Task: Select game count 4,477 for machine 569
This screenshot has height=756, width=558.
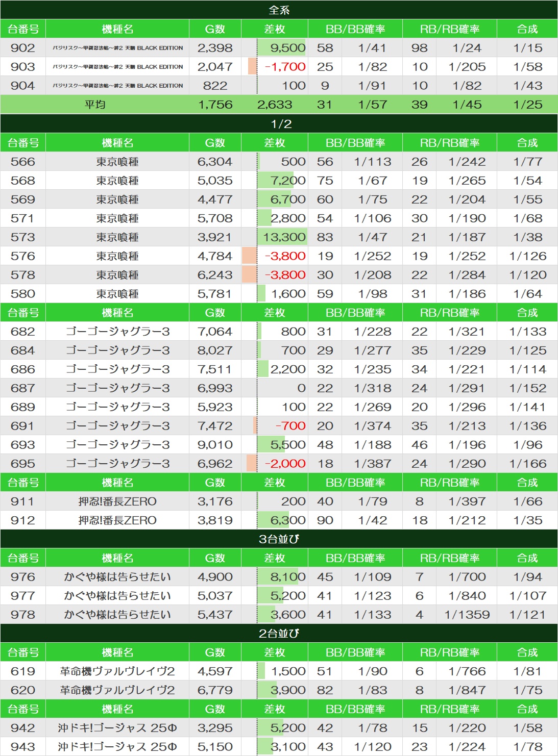Action: 215,199
